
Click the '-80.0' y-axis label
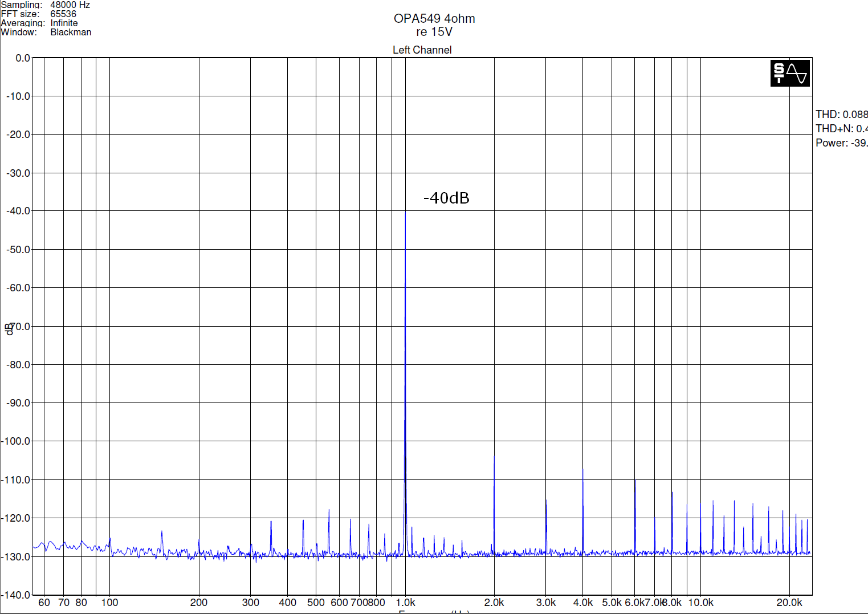click(x=18, y=364)
